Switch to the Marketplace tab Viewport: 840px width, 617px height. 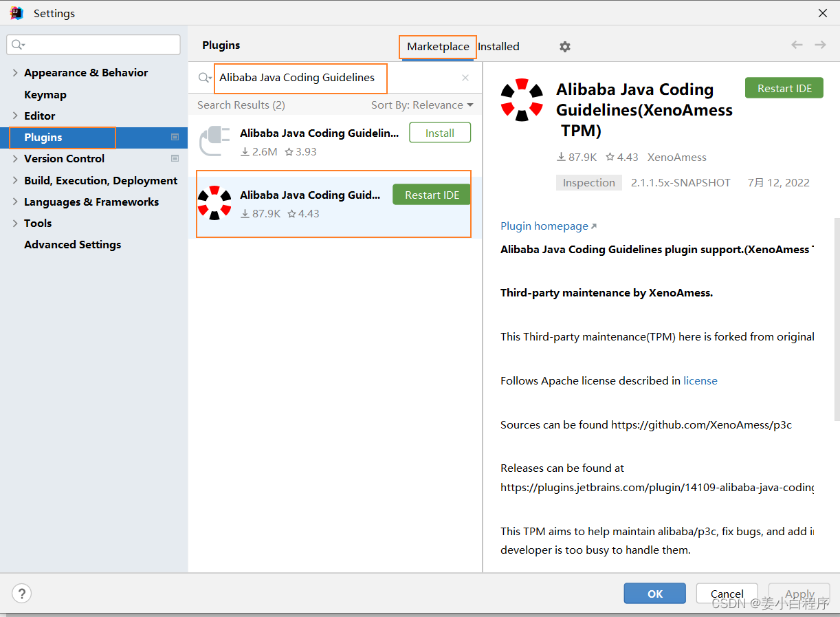(438, 47)
